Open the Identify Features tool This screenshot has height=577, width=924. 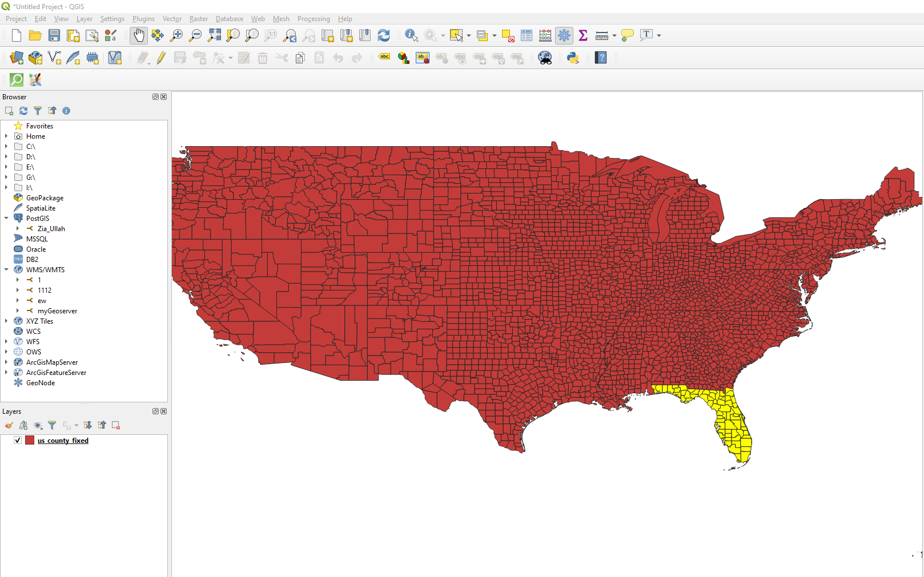tap(411, 35)
